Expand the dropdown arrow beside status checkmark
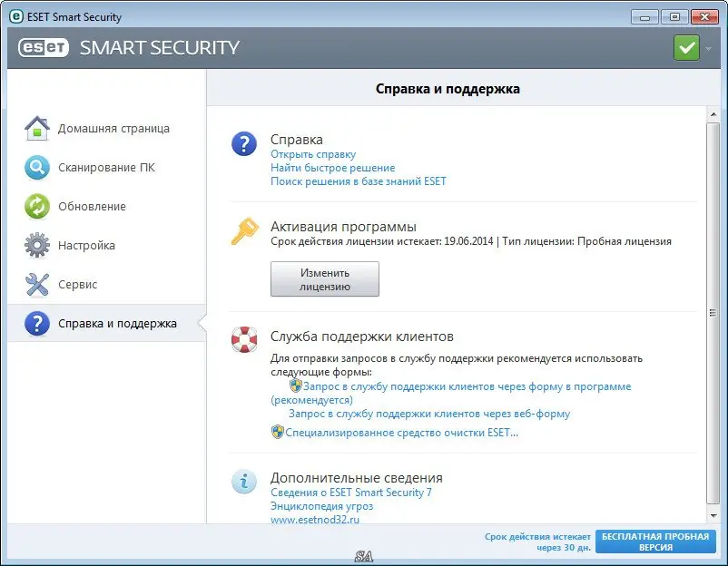Viewport: 728px width, 566px height. pos(706,48)
